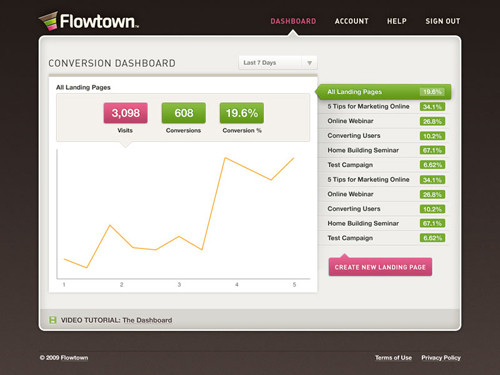Click the small 19.6% badge in sidebar

432,92
